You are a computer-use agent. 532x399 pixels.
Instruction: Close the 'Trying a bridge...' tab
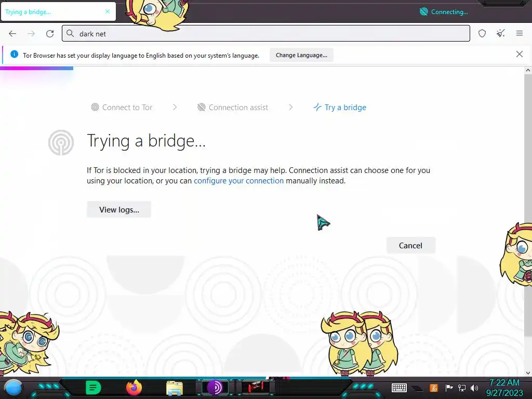108,11
